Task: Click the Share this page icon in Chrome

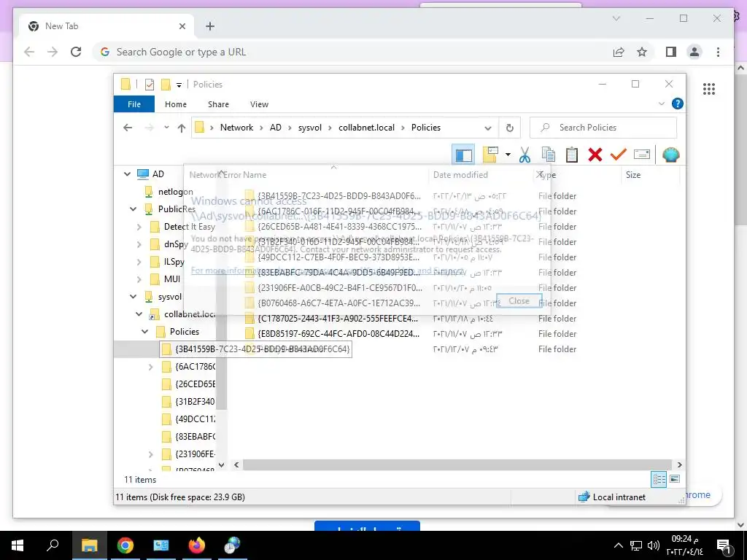Action: [619, 52]
